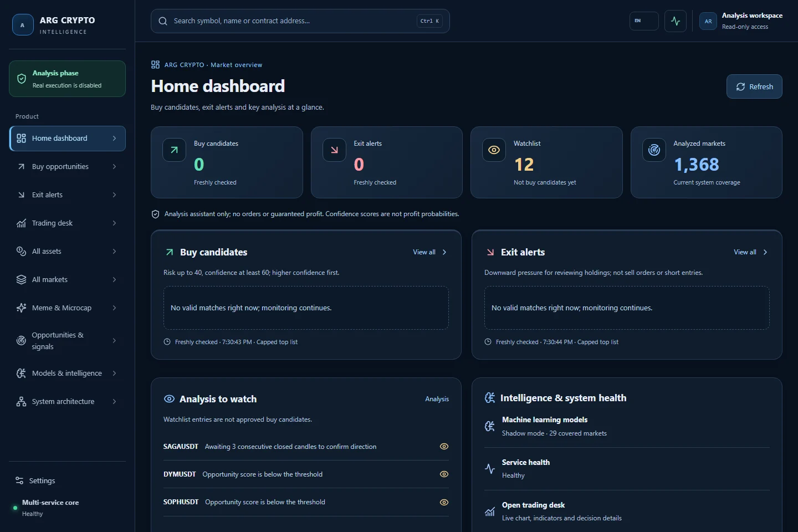This screenshot has width=798, height=532.
Task: Toggle the eye icon for SOPHUSDT
Action: click(444, 502)
